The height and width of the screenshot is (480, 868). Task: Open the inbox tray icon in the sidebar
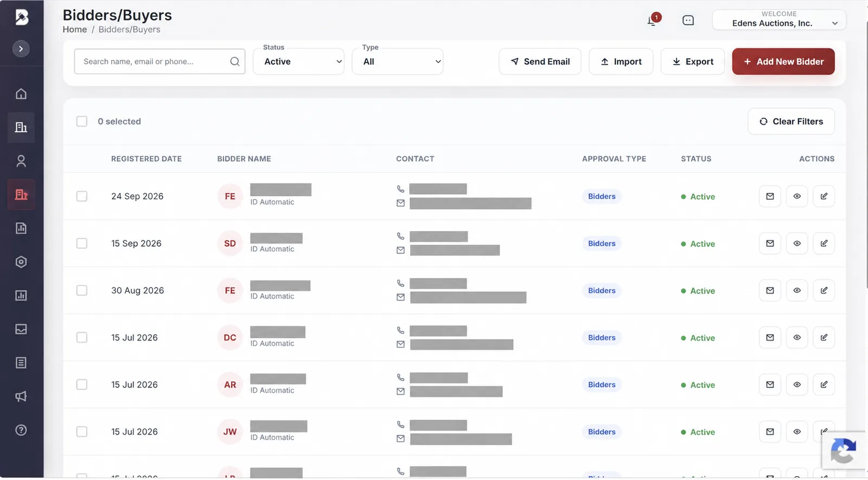pos(21,329)
